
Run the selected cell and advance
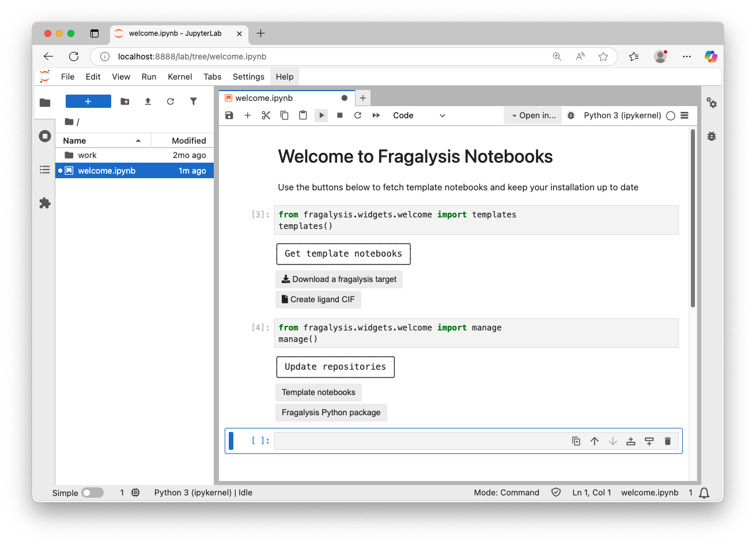pyautogui.click(x=322, y=115)
